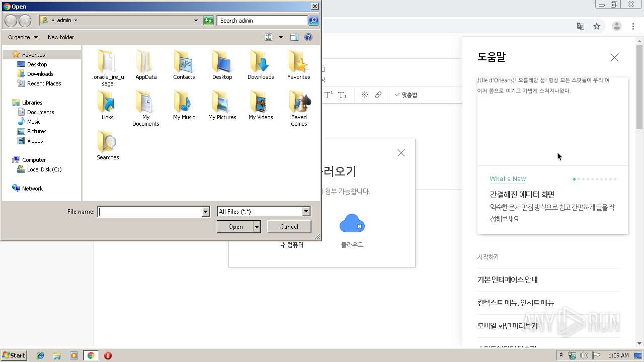Open the .oracle_jre_usage folder

(x=108, y=68)
